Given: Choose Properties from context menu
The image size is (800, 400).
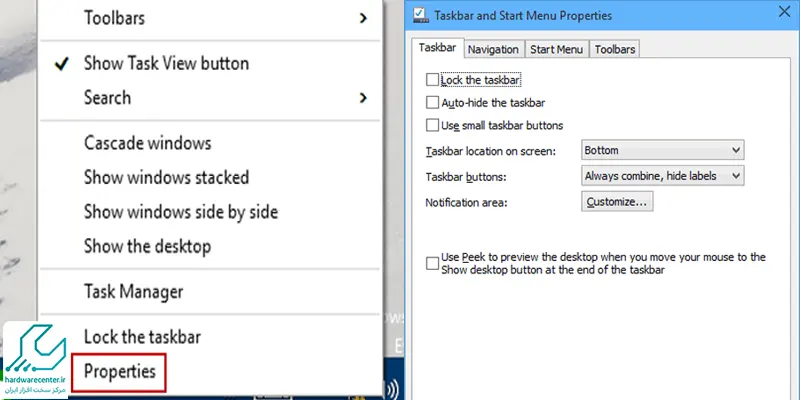Looking at the screenshot, I should [119, 372].
